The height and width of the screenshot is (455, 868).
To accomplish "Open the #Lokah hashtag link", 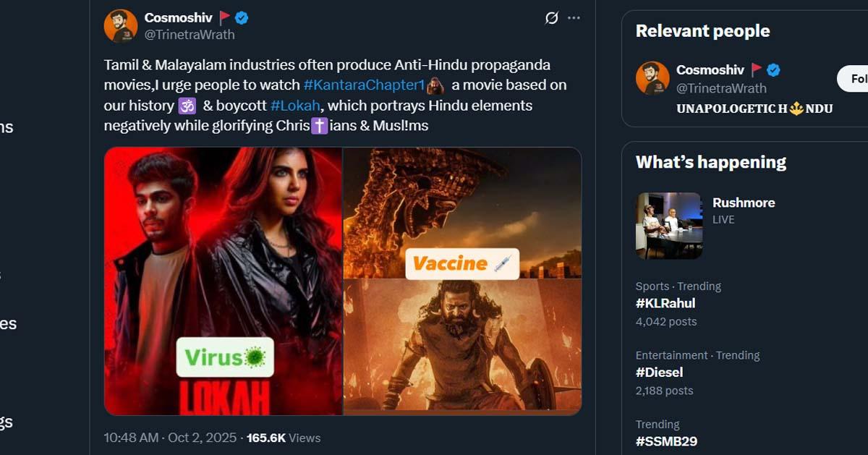I will pos(294,106).
